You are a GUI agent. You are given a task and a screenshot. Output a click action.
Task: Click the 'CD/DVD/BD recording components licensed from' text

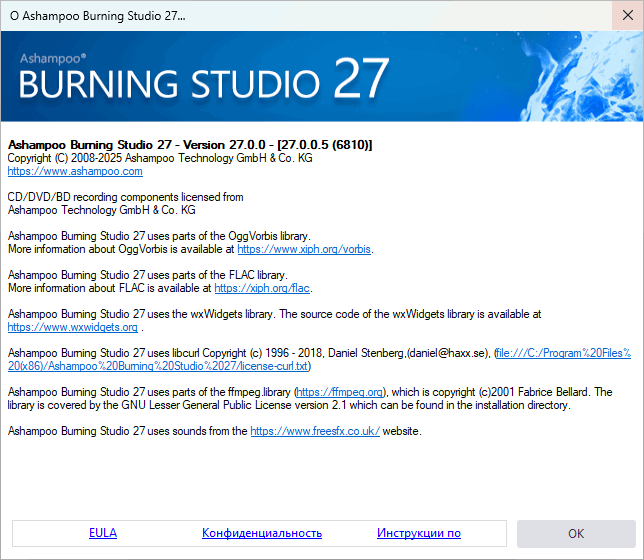pos(126,197)
